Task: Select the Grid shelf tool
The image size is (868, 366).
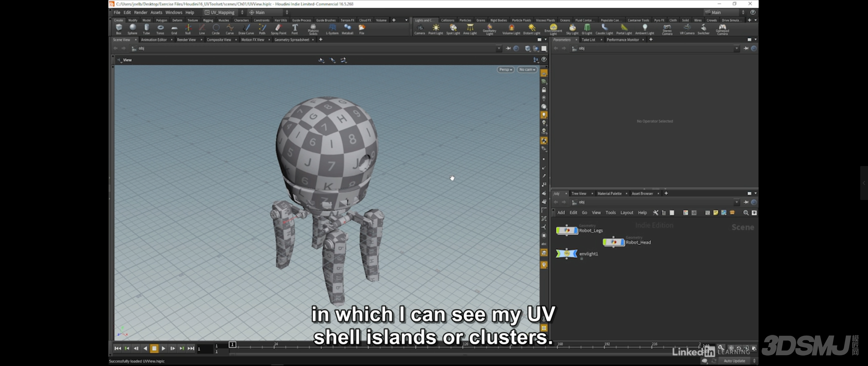Action: click(174, 29)
